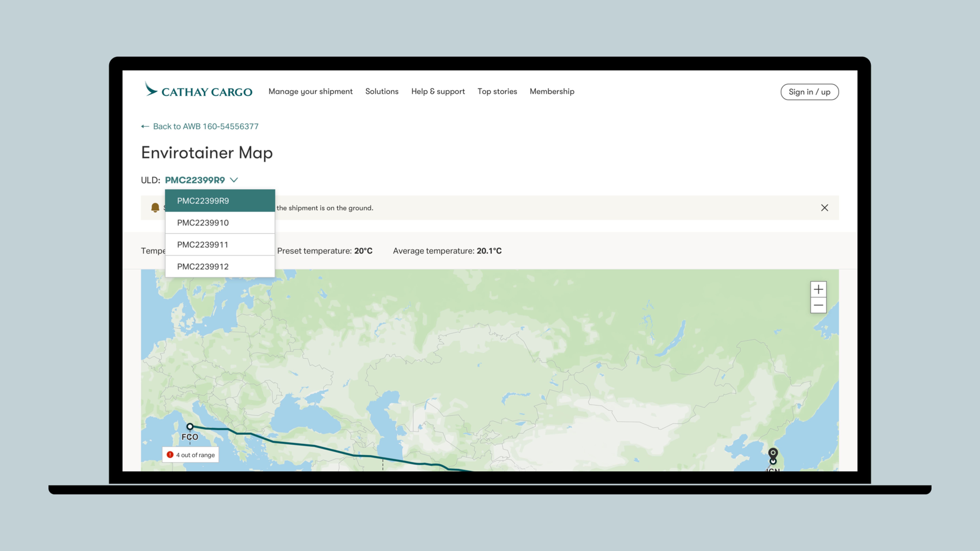
Task: Pick PMC2239912 from the ULD list
Action: (x=220, y=266)
